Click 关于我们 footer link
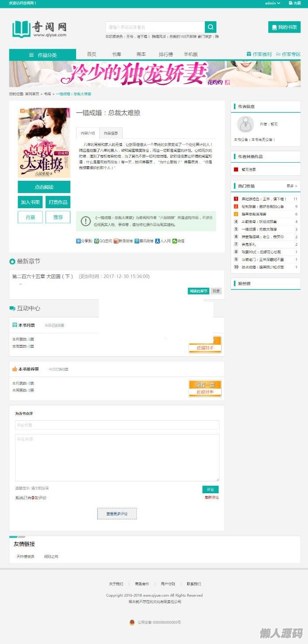The image size is (308, 644). 116,584
